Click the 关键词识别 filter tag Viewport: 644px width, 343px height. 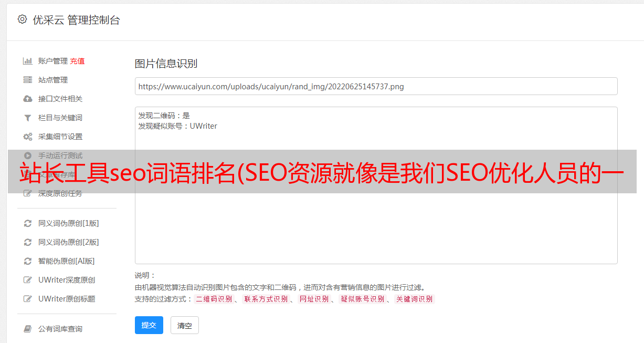(415, 299)
